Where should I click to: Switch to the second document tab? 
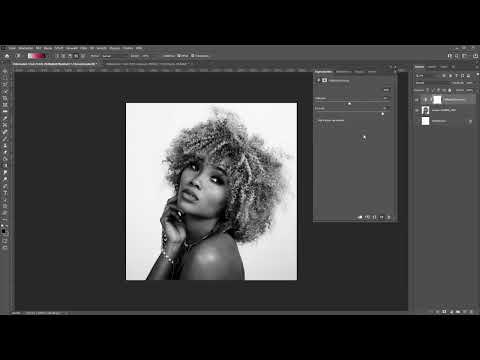click(147, 64)
